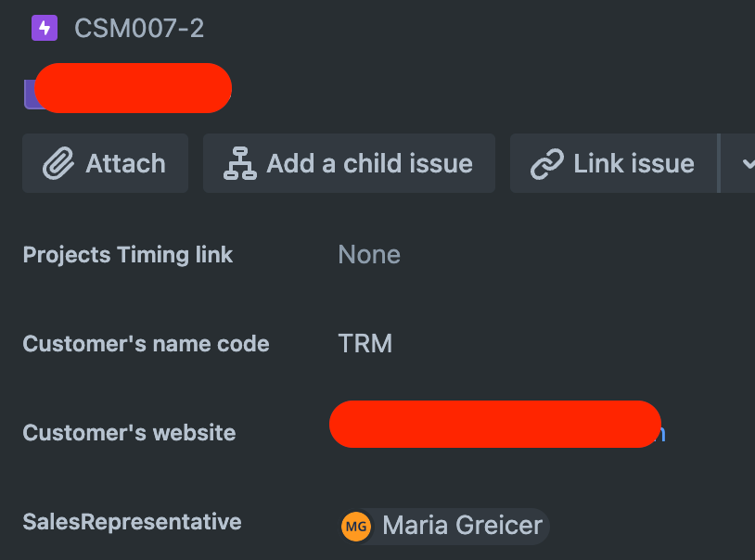Click the SalesRepresentative user chip
Image resolution: width=755 pixels, height=560 pixels.
point(443,526)
